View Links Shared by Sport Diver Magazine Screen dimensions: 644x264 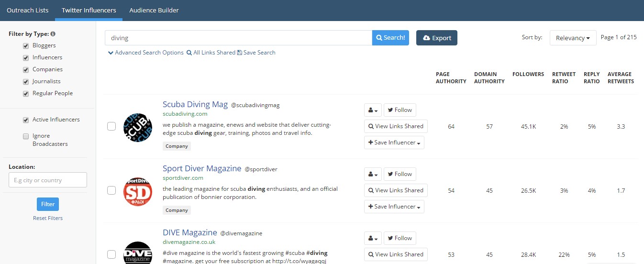click(x=396, y=190)
